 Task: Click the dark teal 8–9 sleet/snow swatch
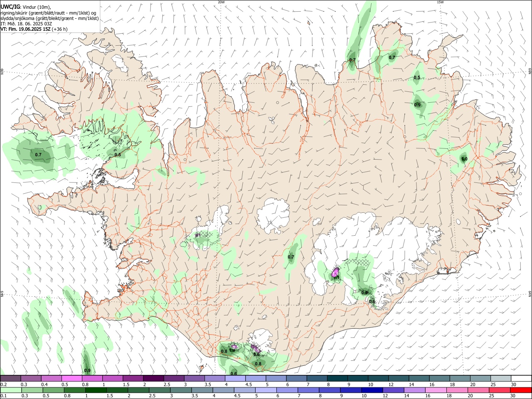coord(337,379)
